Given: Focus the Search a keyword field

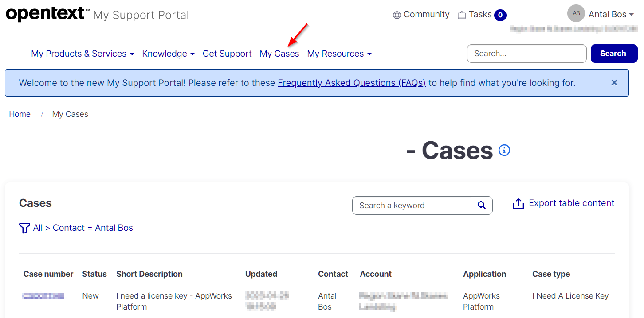Looking at the screenshot, I should (415, 206).
